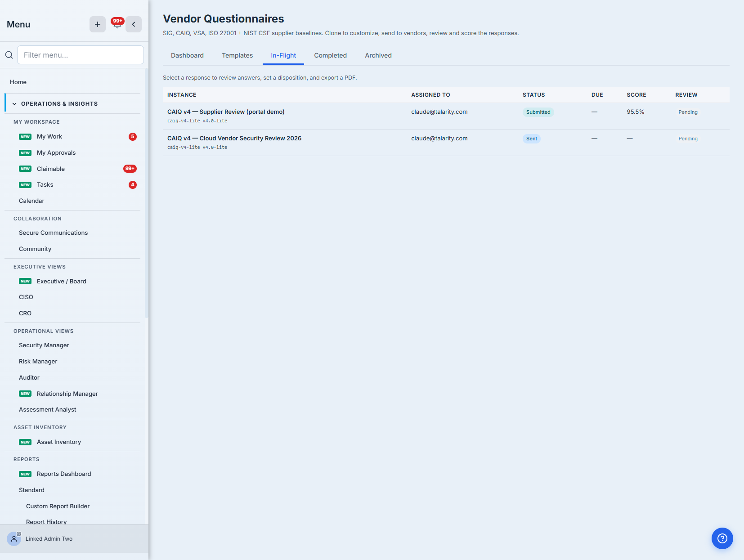Click the plus add button in menu header
744x560 pixels.
[98, 24]
